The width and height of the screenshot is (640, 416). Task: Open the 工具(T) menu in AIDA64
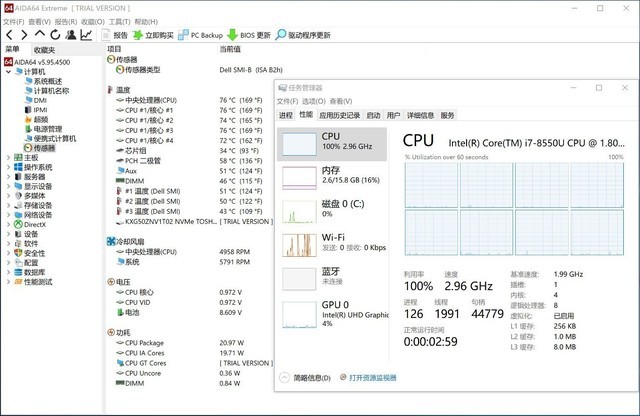(119, 22)
